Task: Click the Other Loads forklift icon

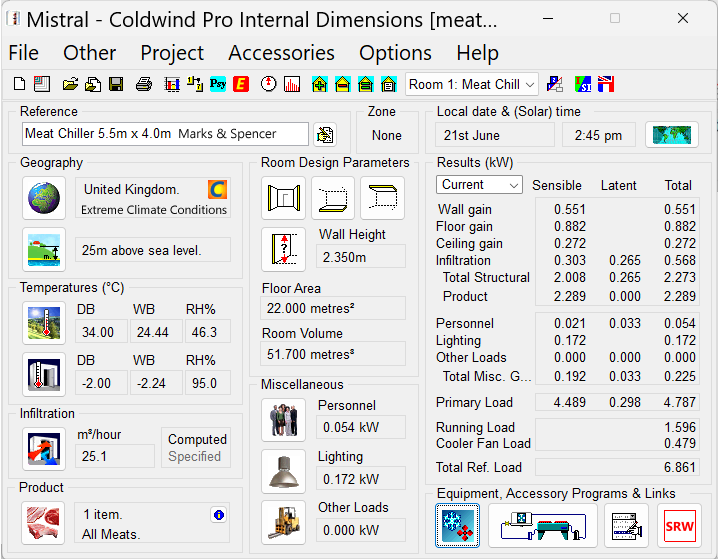Action: click(283, 522)
